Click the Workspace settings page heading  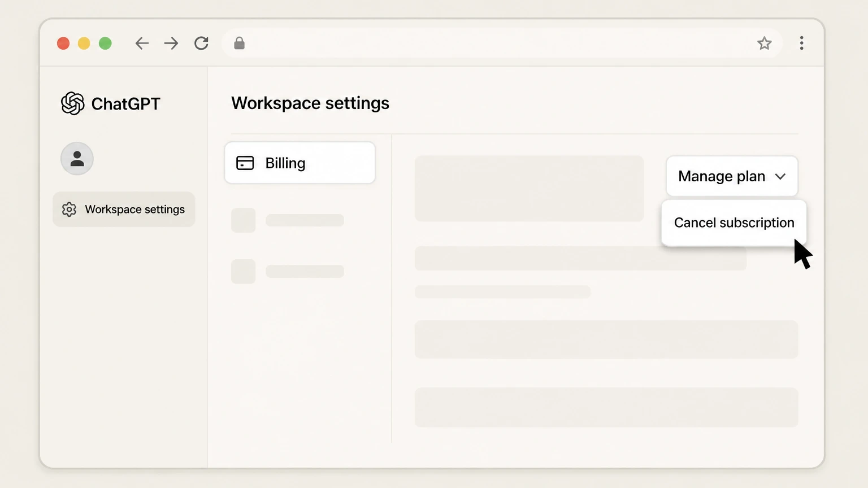[x=310, y=103]
